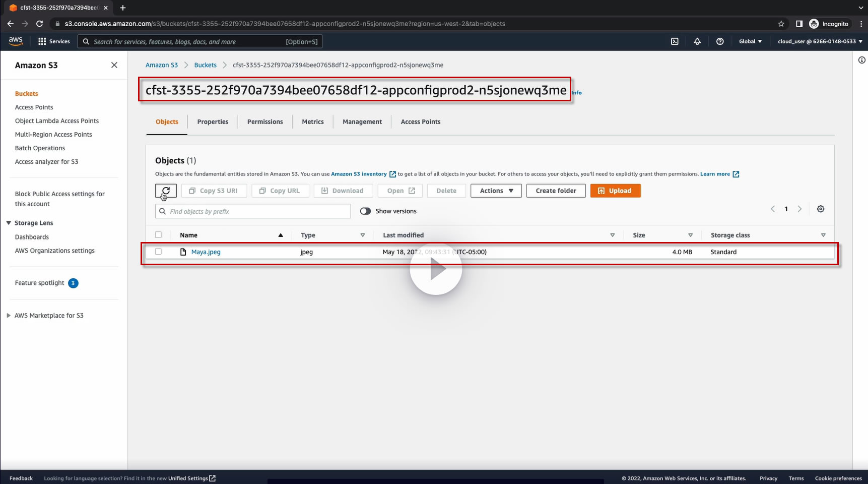Open Batch Operations in the sidebar
This screenshot has width=868, height=484.
(40, 148)
